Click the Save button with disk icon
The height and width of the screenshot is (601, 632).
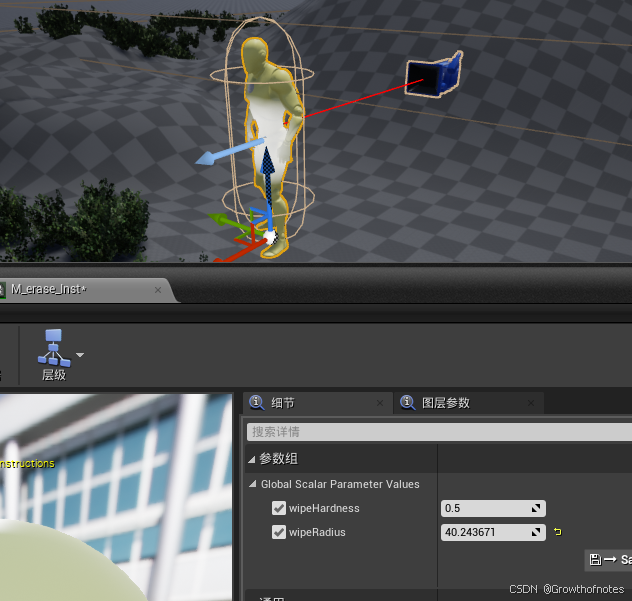pos(609,559)
